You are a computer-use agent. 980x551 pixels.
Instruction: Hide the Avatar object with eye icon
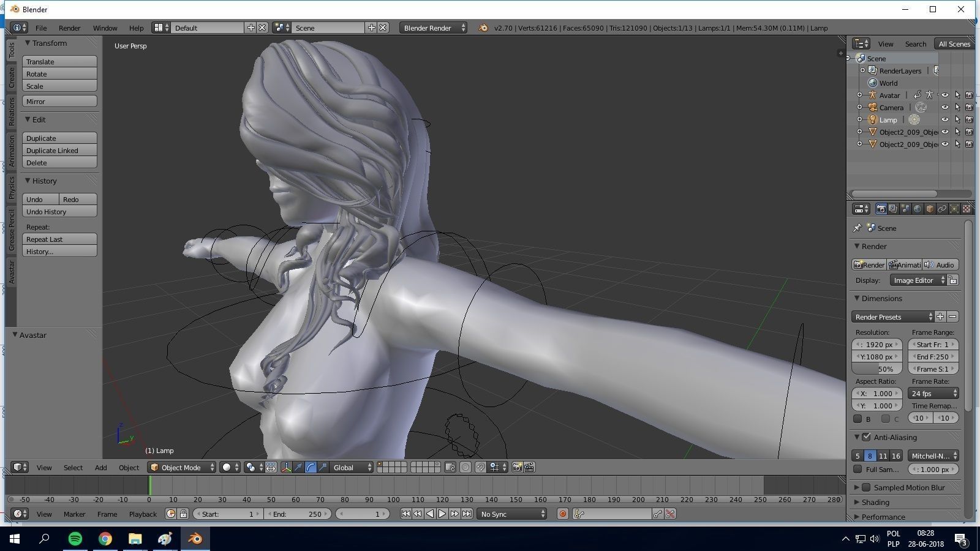pos(945,95)
